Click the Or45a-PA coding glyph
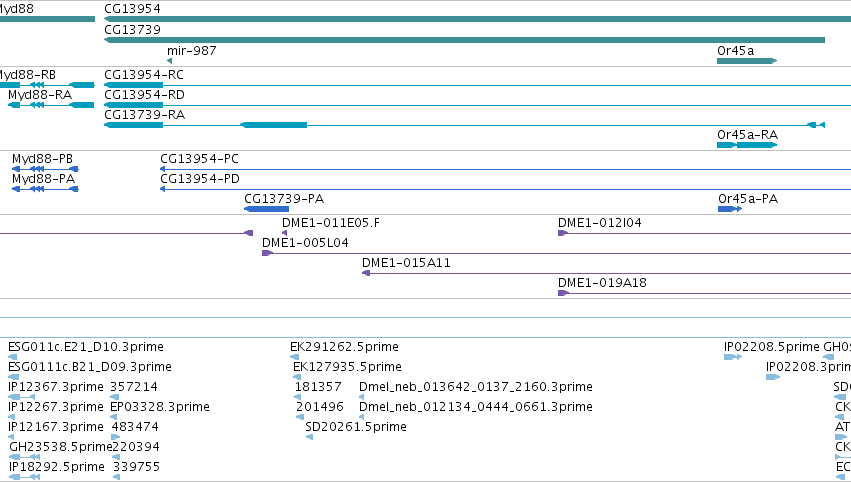Screen dimensions: 851x482 (729, 209)
